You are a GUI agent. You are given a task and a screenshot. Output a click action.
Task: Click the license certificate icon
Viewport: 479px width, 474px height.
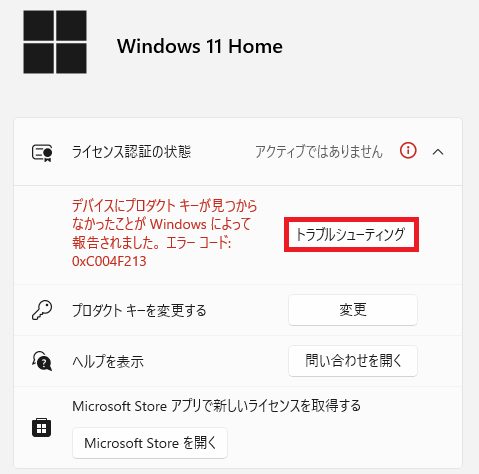tap(42, 153)
